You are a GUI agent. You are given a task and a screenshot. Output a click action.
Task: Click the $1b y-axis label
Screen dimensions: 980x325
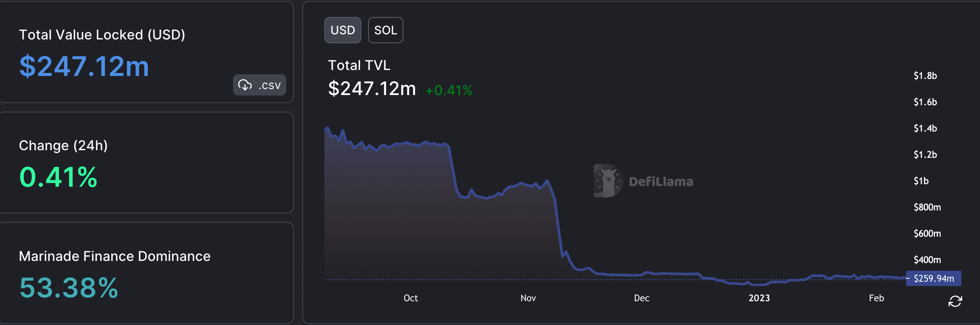(921, 181)
